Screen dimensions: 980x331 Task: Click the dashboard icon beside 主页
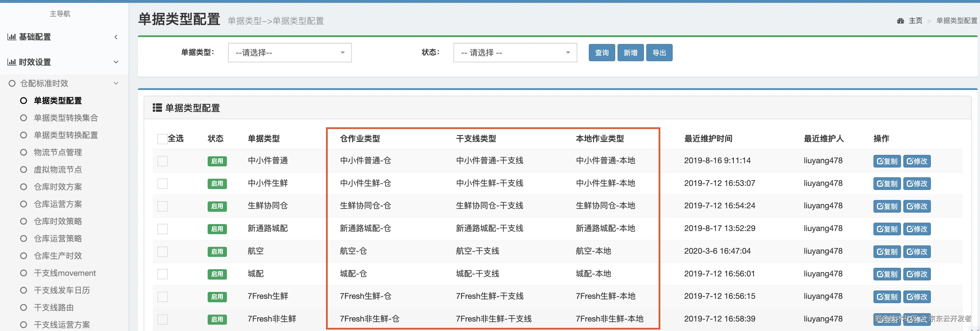[x=900, y=21]
